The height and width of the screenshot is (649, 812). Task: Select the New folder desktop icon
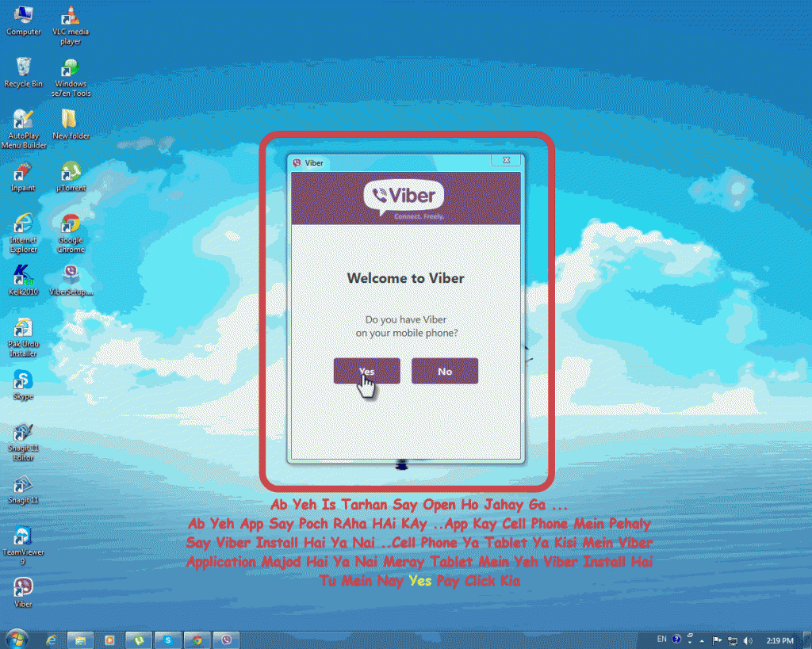pos(71,124)
